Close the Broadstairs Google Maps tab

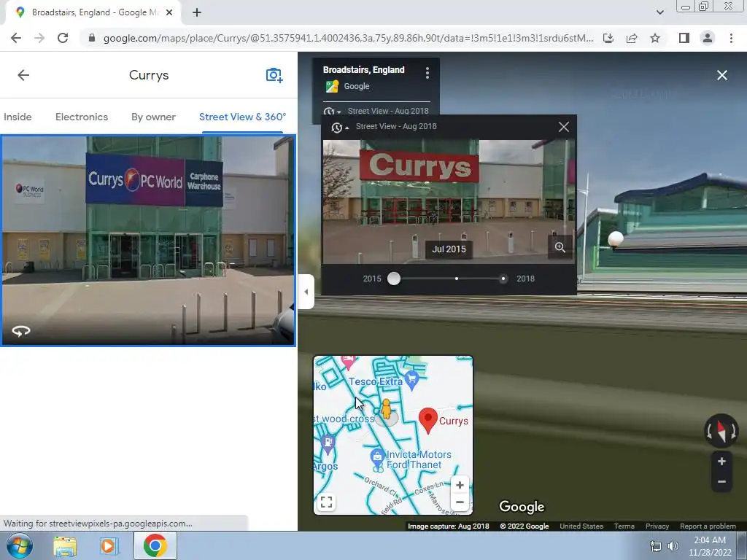click(x=169, y=13)
